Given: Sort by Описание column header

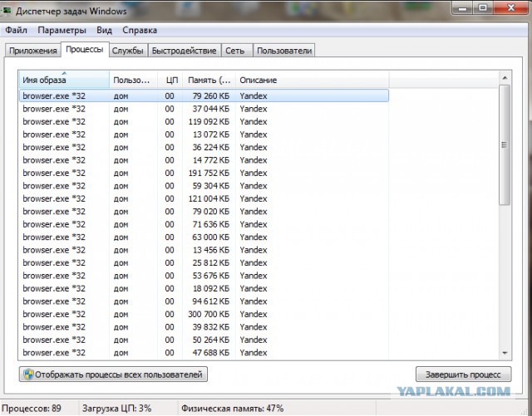Looking at the screenshot, I should [313, 80].
